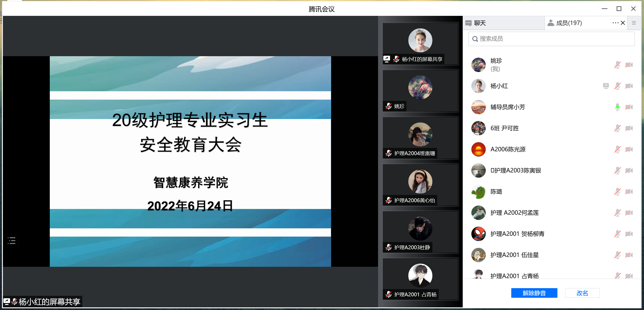The height and width of the screenshot is (310, 644).
Task: Select member 护理A2001 贺杨柳青 in the list
Action: point(551,234)
